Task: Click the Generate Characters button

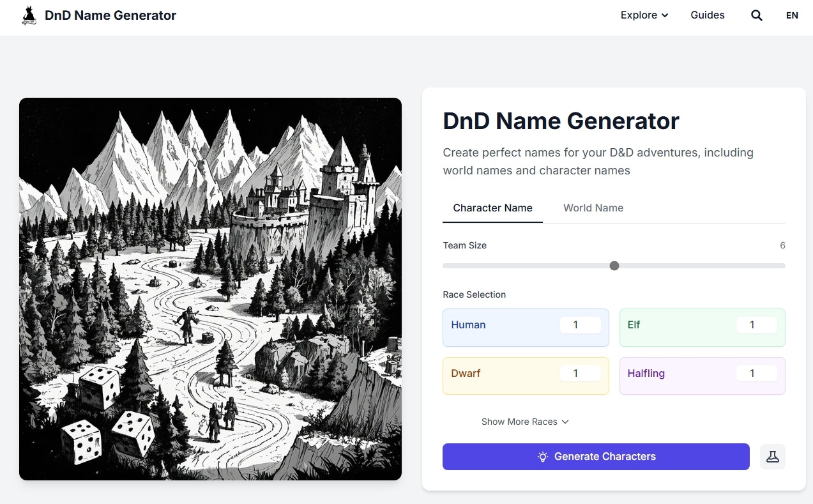Action: 596,456
